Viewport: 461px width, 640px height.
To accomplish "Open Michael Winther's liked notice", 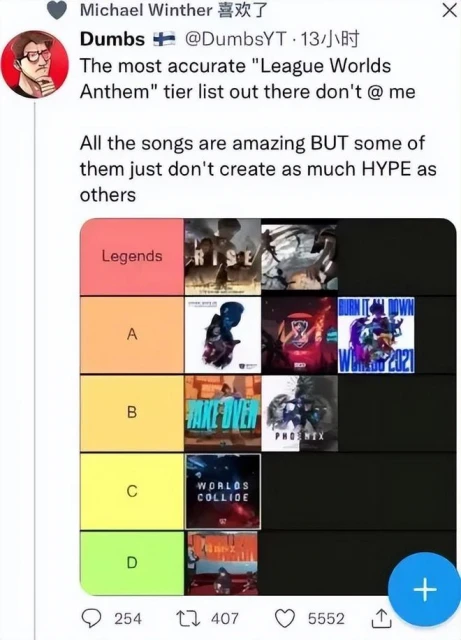I will (174, 10).
